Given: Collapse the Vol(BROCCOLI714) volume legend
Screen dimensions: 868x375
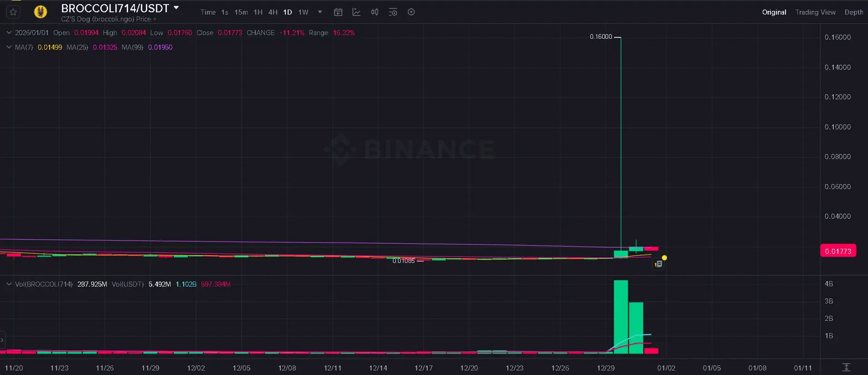Looking at the screenshot, I should [9, 284].
